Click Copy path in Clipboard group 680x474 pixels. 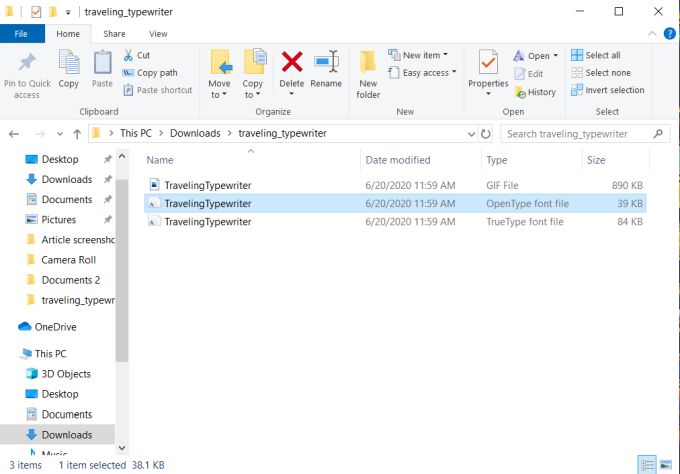(150, 72)
